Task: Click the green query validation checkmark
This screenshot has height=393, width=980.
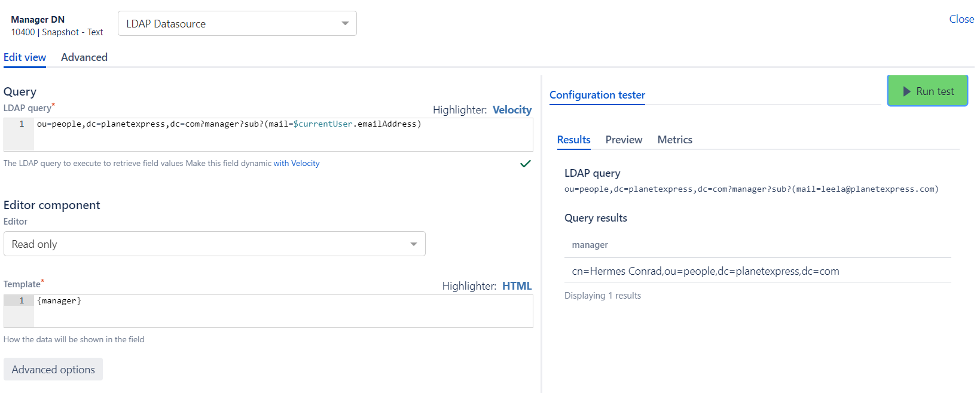Action: (525, 164)
